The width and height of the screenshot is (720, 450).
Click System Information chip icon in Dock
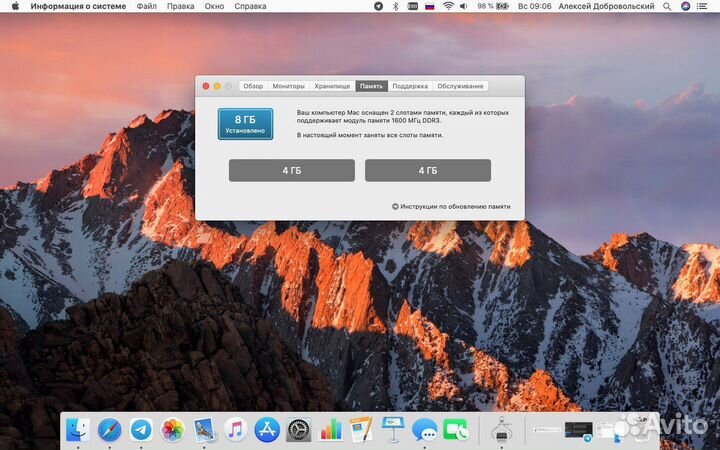501,430
